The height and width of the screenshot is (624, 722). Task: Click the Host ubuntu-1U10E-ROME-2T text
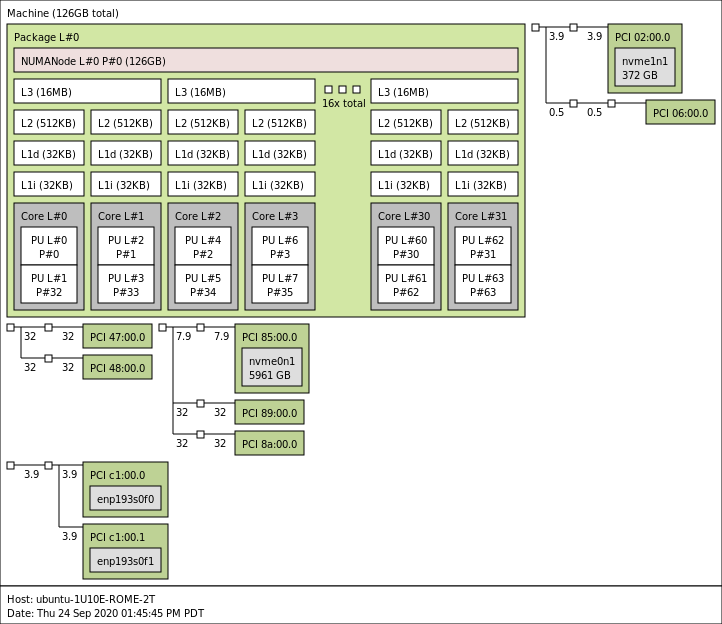coord(81,599)
